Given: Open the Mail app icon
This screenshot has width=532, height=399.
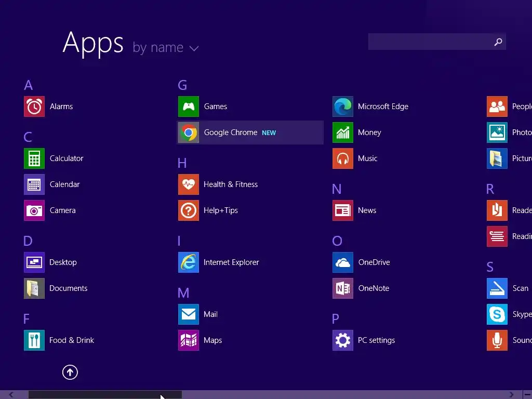Looking at the screenshot, I should tap(188, 314).
